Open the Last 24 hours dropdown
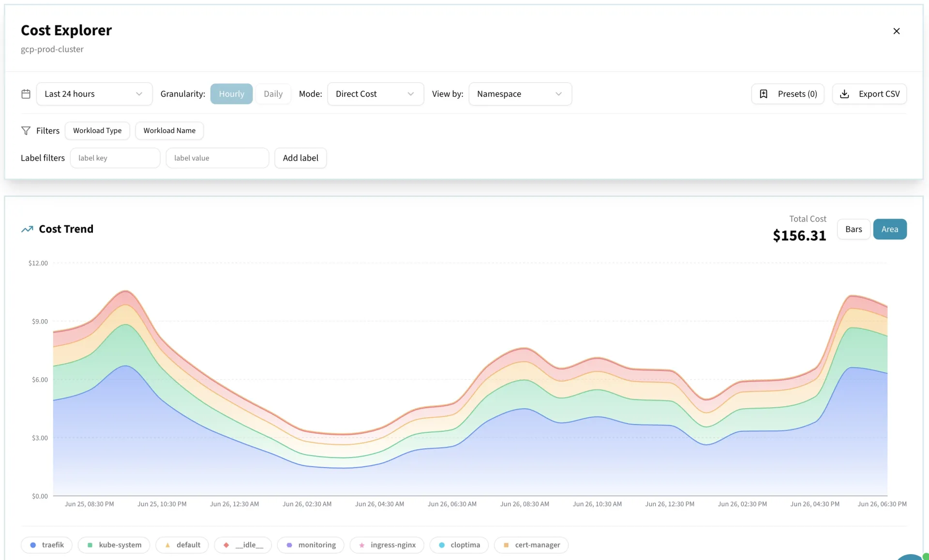This screenshot has width=929, height=560. (x=94, y=94)
